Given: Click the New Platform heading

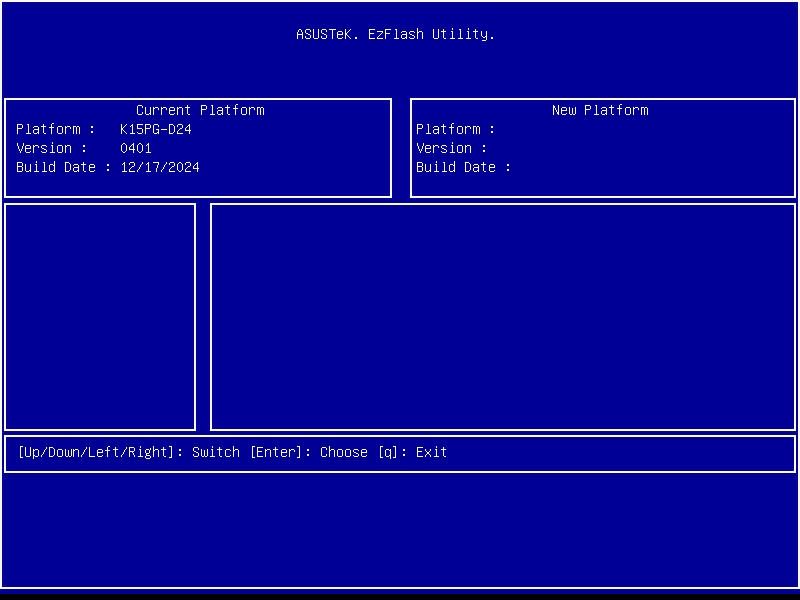Looking at the screenshot, I should click(x=600, y=110).
